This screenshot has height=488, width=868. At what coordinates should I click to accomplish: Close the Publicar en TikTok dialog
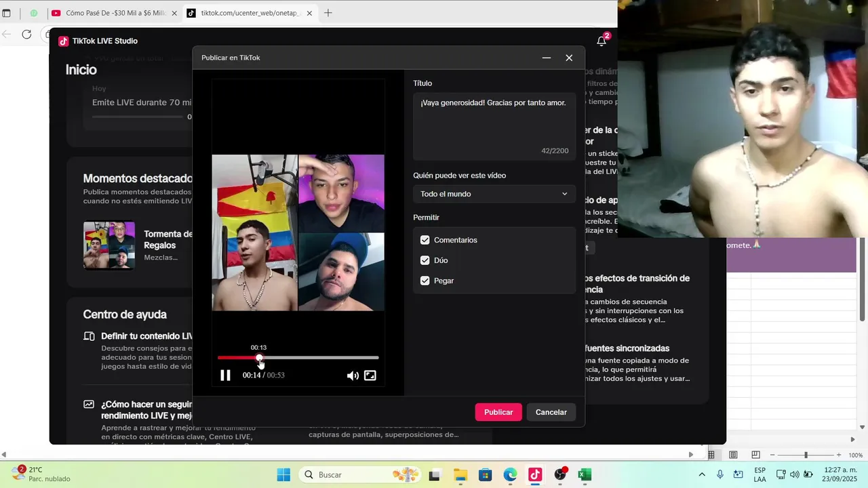(569, 58)
